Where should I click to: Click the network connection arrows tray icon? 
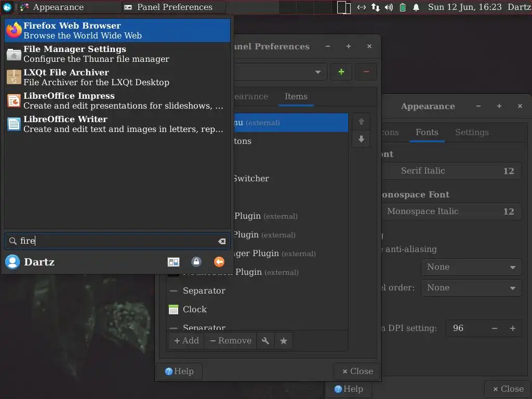(362, 7)
